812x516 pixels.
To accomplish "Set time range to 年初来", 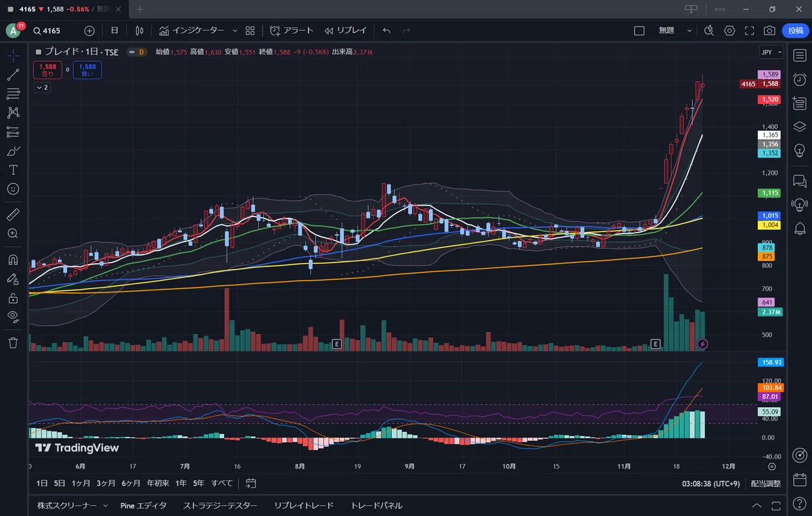I will pyautogui.click(x=158, y=483).
